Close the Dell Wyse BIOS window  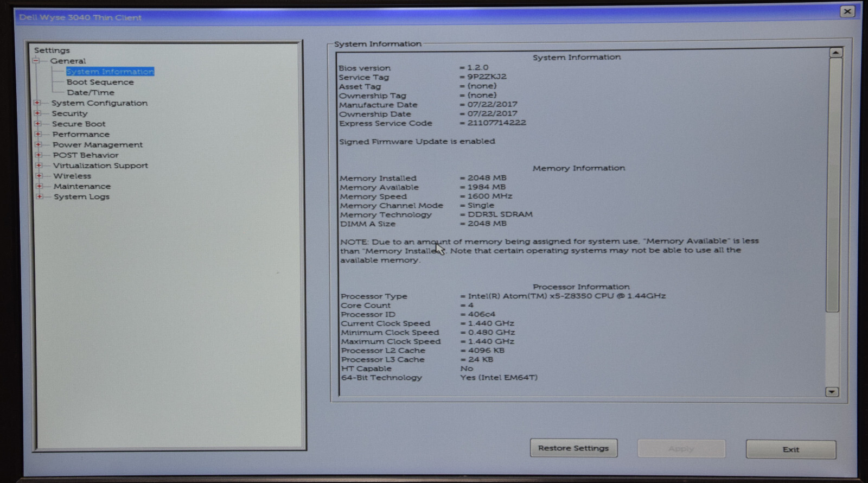847,11
